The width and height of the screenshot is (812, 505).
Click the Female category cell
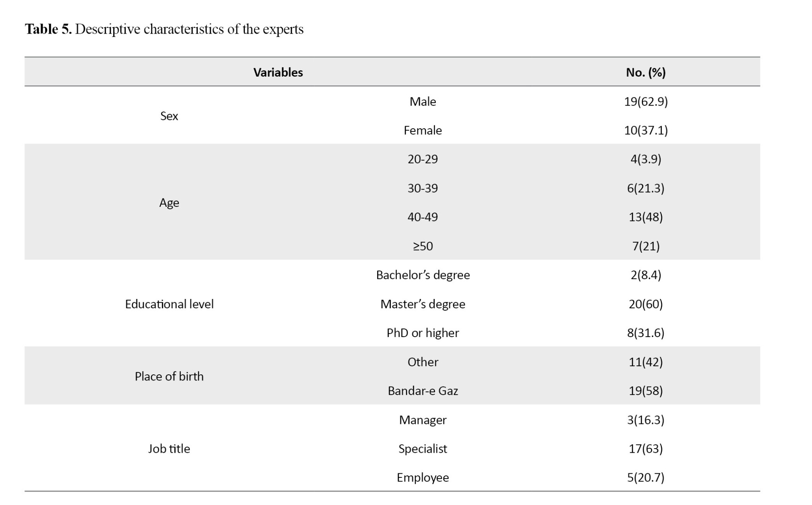[x=423, y=130]
